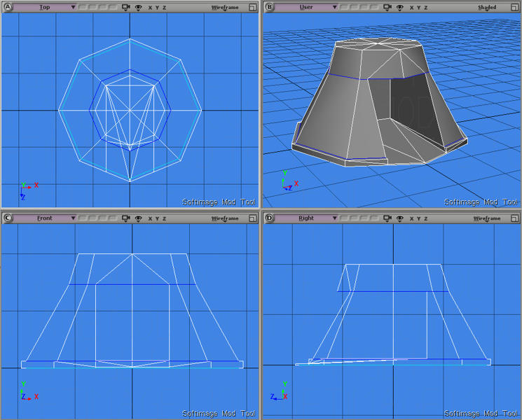The height and width of the screenshot is (420, 522).
Task: Open camera icon menu in Front viewport
Action: click(x=125, y=218)
